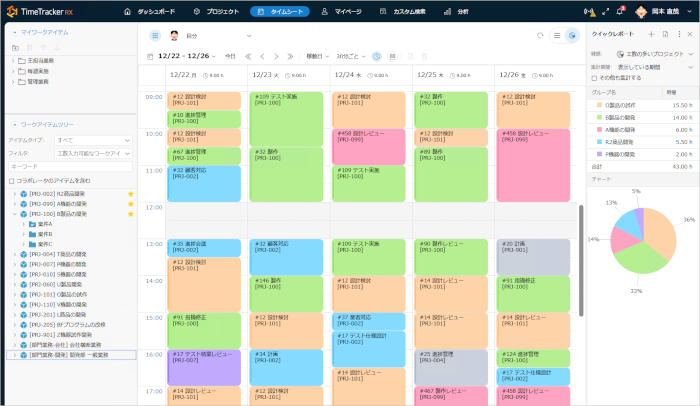Add a quick report with plus icon

[651, 34]
